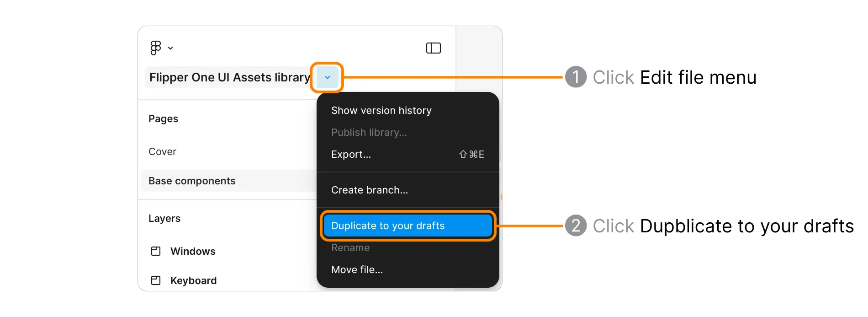The image size is (868, 317).
Task: Click the Layers section header
Action: point(164,218)
